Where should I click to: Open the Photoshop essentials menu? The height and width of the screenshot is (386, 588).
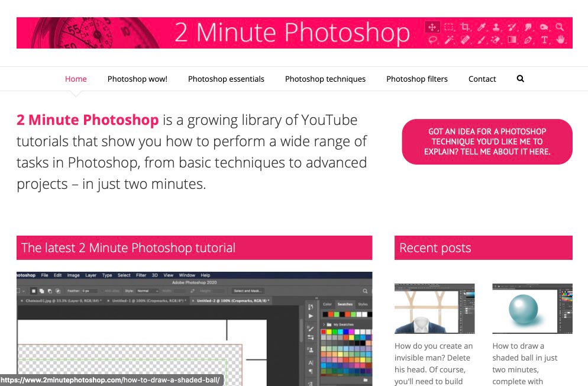(226, 79)
